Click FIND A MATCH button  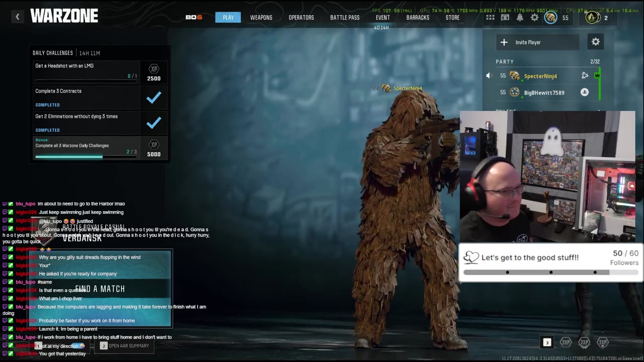(x=100, y=289)
